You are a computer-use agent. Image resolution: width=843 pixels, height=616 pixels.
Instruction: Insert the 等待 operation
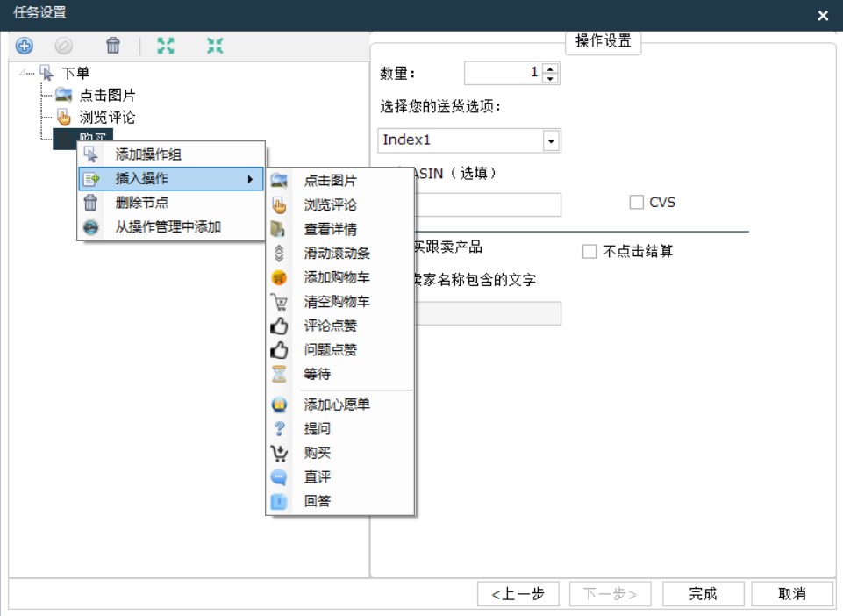pyautogui.click(x=340, y=374)
